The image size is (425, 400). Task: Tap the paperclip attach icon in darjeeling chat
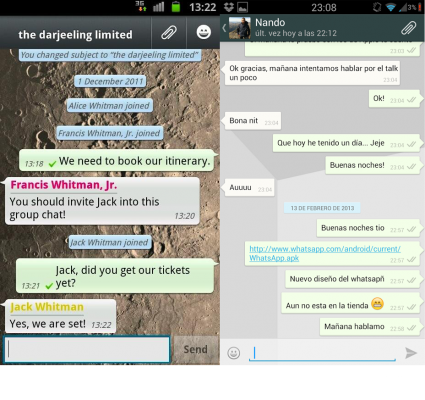tap(169, 32)
